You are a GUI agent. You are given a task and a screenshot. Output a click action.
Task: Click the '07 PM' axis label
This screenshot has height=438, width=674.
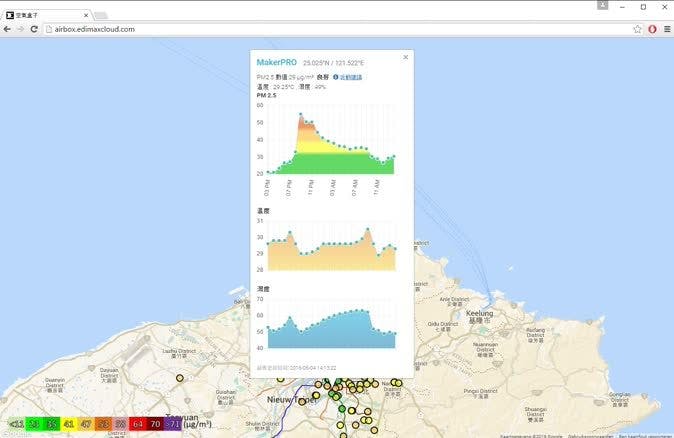pos(288,188)
